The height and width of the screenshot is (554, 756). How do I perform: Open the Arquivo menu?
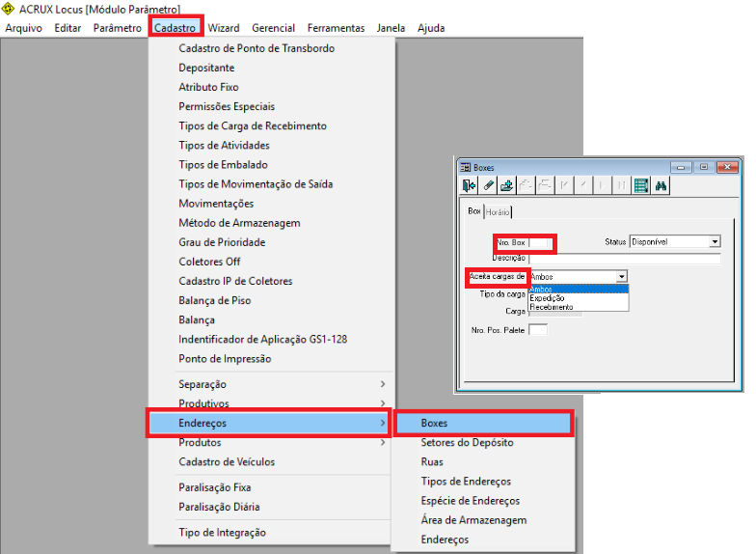pyautogui.click(x=23, y=28)
